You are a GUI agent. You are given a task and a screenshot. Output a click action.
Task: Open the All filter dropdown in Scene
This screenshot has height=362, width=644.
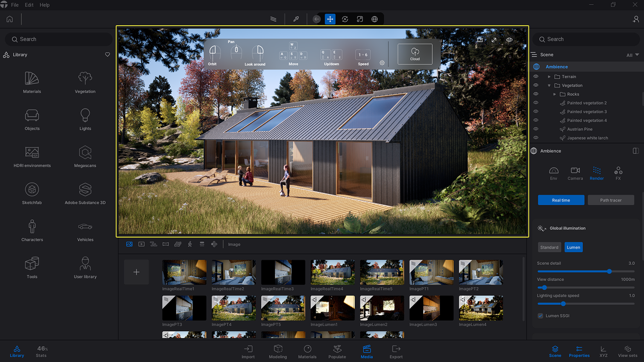(632, 55)
